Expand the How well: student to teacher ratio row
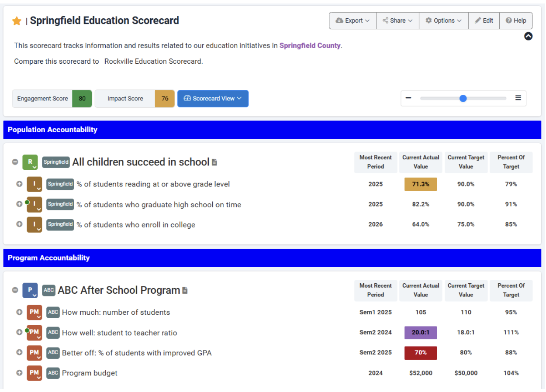 19,332
